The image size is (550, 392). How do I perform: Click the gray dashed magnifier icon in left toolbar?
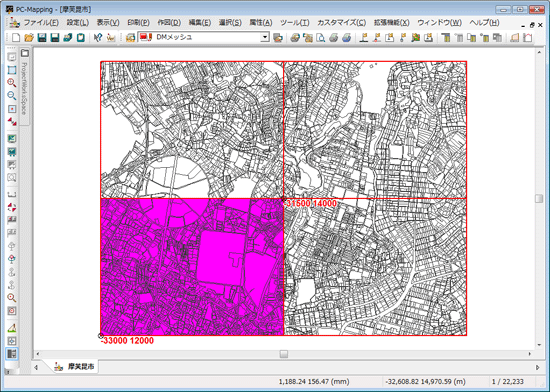12,178
